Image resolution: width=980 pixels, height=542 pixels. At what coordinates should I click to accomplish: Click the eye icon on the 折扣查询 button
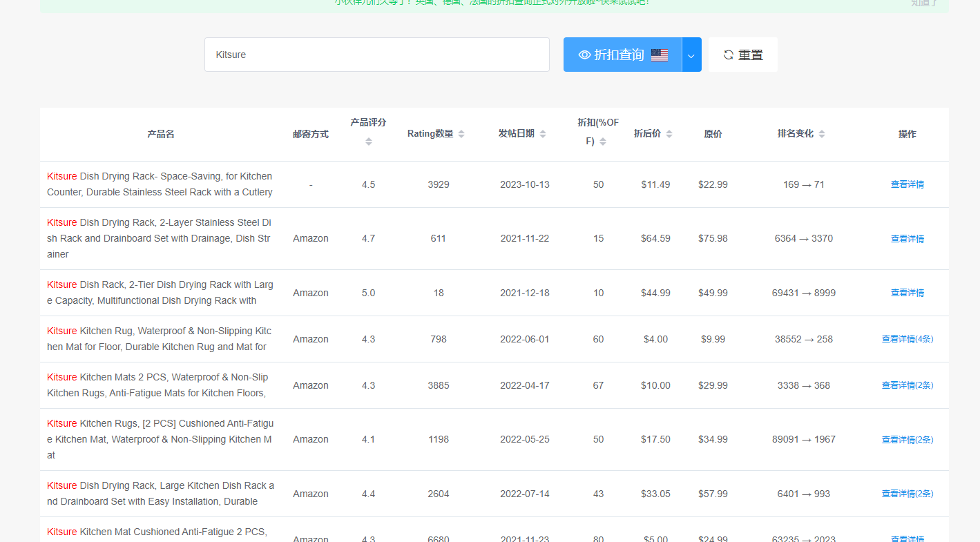(584, 55)
